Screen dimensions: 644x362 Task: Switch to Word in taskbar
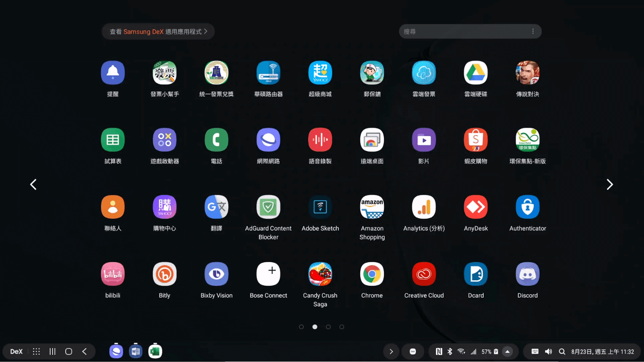coord(136,351)
